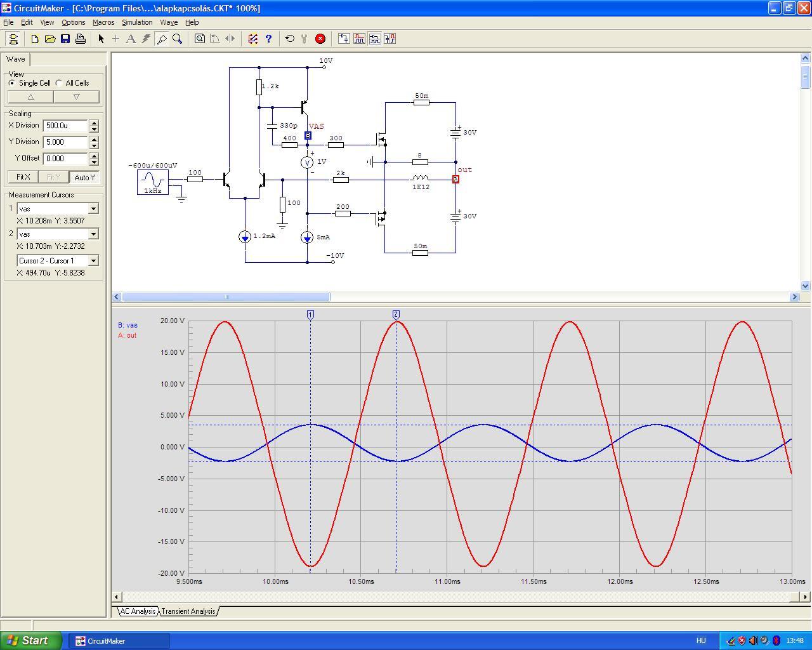812x650 pixels.
Task: Open the Simulation menu
Action: 137,22
